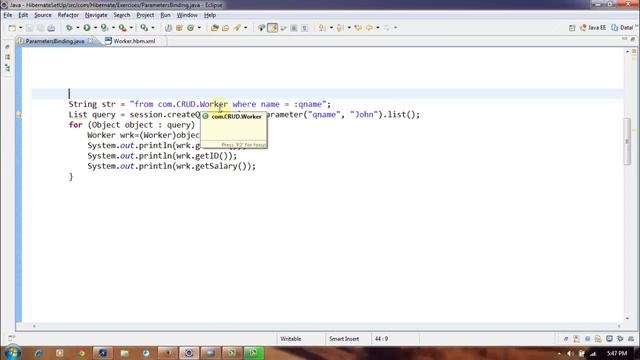Expand the Next Annotation dropdown arrow

point(331,28)
